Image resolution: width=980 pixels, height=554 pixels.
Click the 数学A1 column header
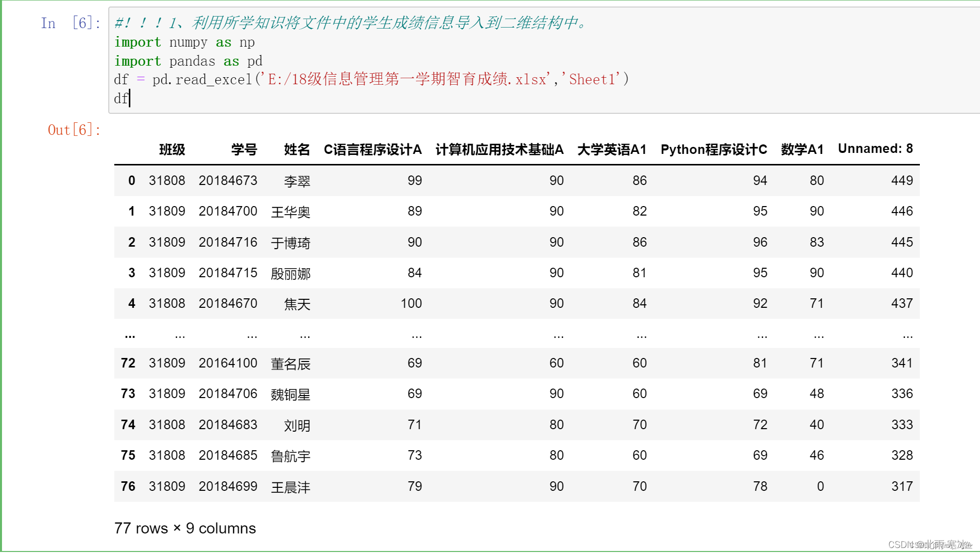802,149
